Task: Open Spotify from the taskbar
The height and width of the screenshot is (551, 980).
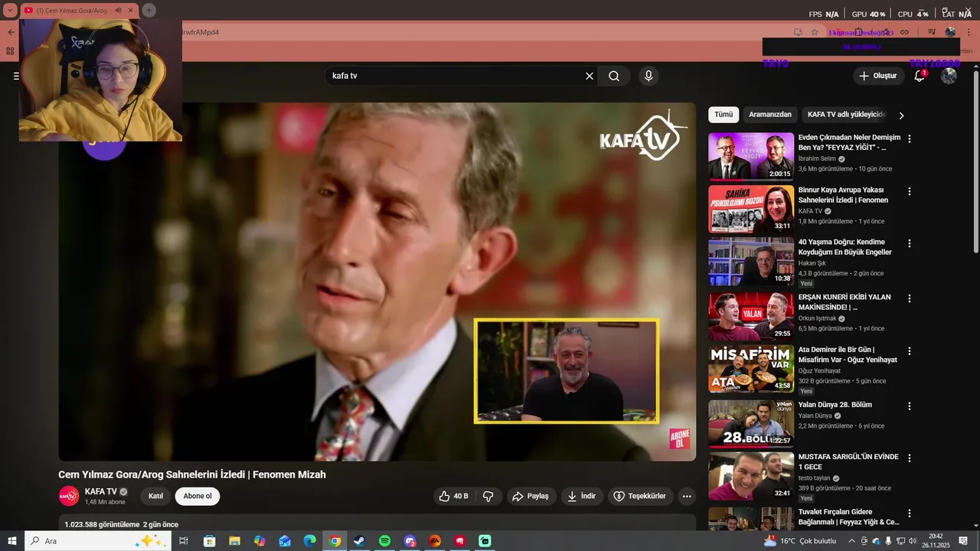Action: point(384,541)
